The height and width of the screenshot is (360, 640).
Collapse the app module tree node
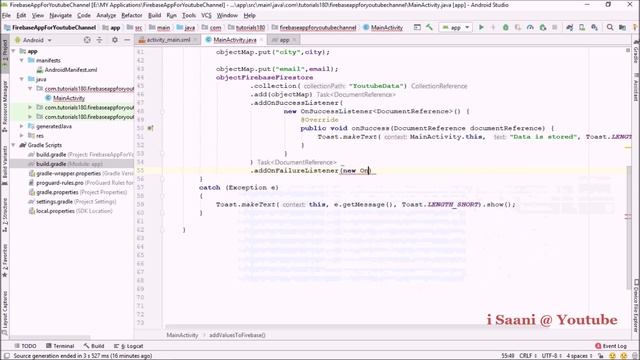click(x=14, y=51)
